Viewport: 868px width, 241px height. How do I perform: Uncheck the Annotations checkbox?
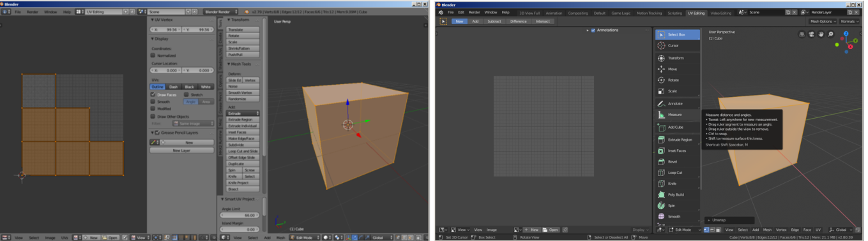(x=593, y=30)
